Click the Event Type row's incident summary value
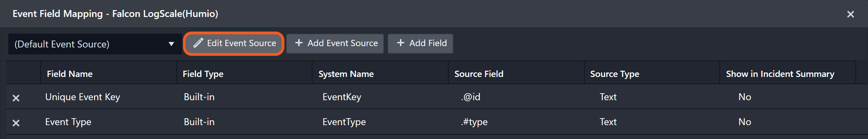The width and height of the screenshot is (868, 139). 745,122
